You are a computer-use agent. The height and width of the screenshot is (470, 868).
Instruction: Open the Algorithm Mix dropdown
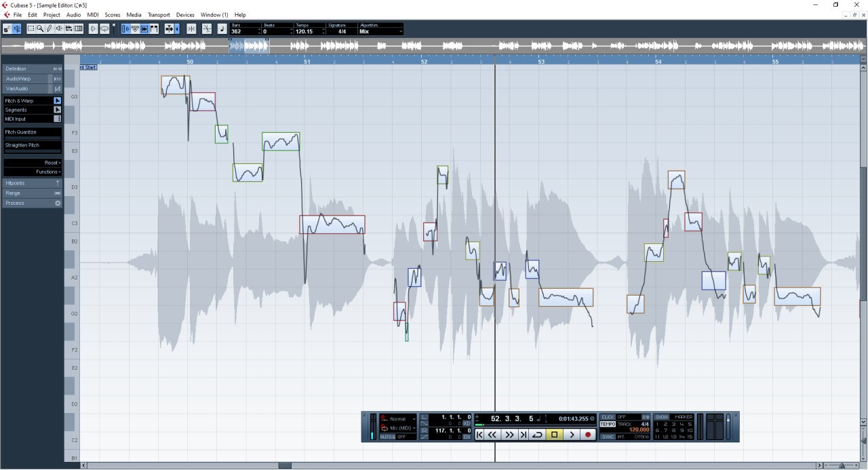coord(380,31)
